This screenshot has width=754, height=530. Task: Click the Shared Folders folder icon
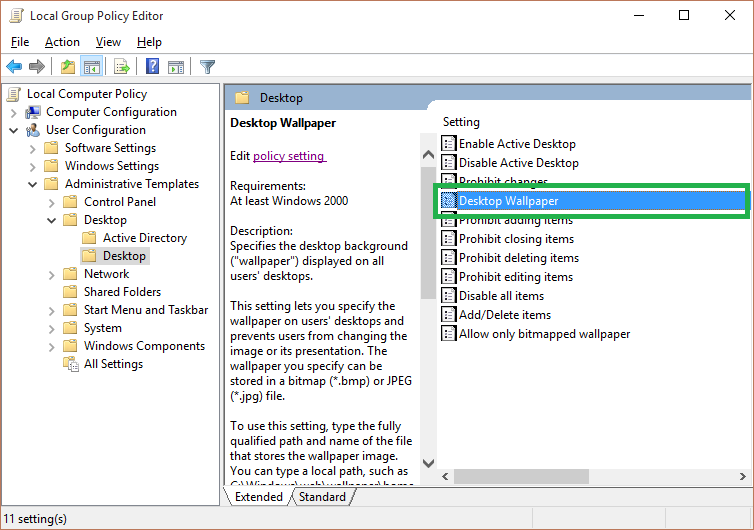click(x=70, y=292)
